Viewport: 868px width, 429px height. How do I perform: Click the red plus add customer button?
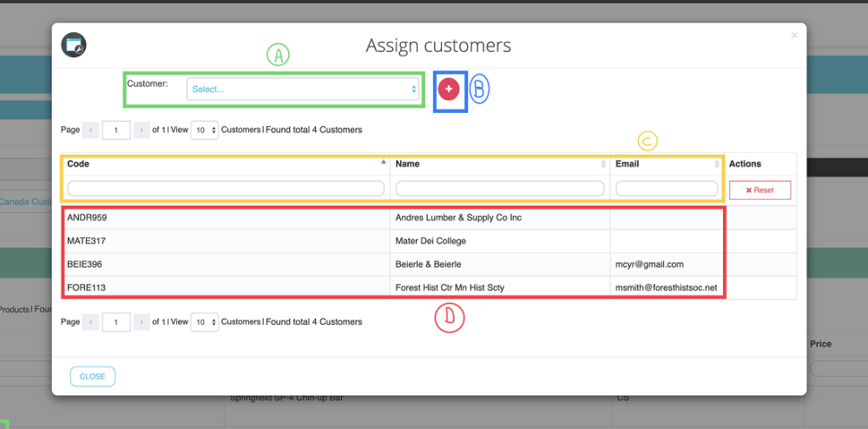(449, 89)
